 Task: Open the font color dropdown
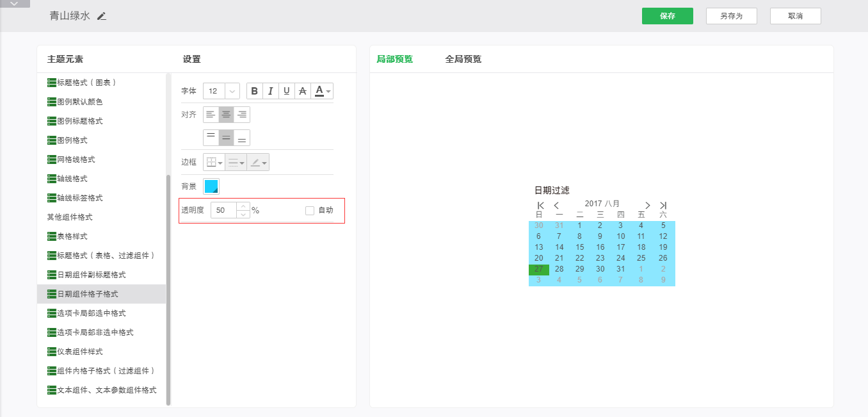click(323, 91)
